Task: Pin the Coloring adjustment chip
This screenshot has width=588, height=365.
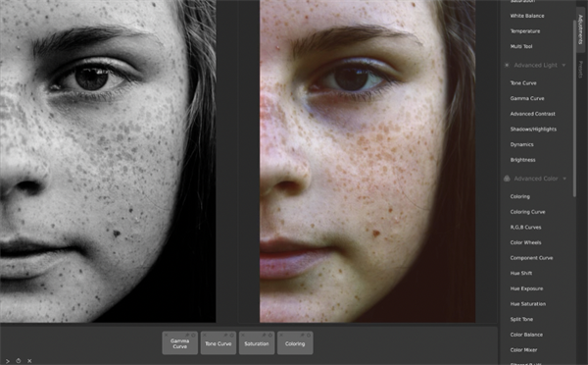Action: (x=302, y=335)
